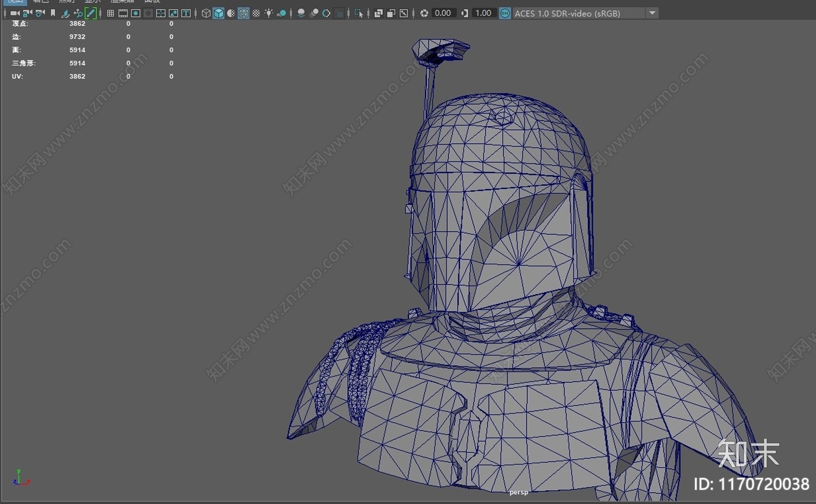Viewport: 816px width, 504px height.
Task: Click the Gamma value field 1.00
Action: coord(483,13)
